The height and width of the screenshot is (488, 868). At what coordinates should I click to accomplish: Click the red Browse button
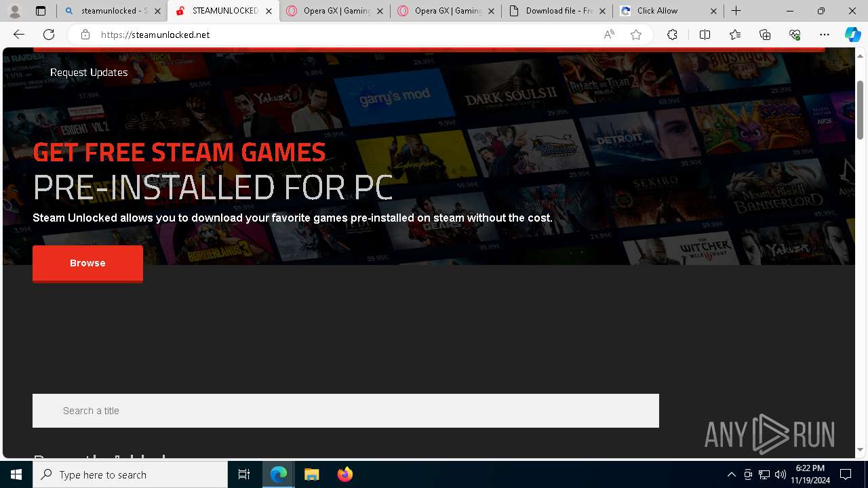87,263
